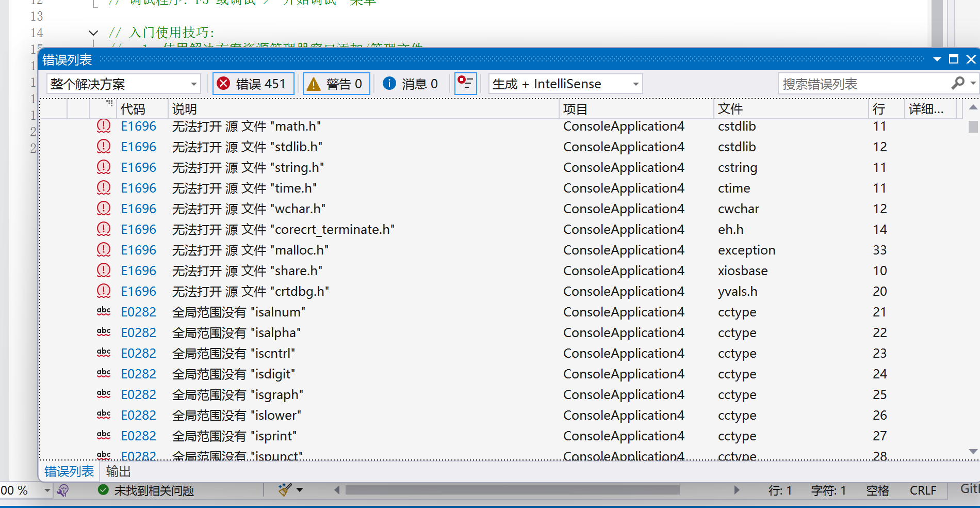Click the abc squiggle icon on the "iscntrl" row
The width and height of the screenshot is (980, 508).
click(x=104, y=353)
